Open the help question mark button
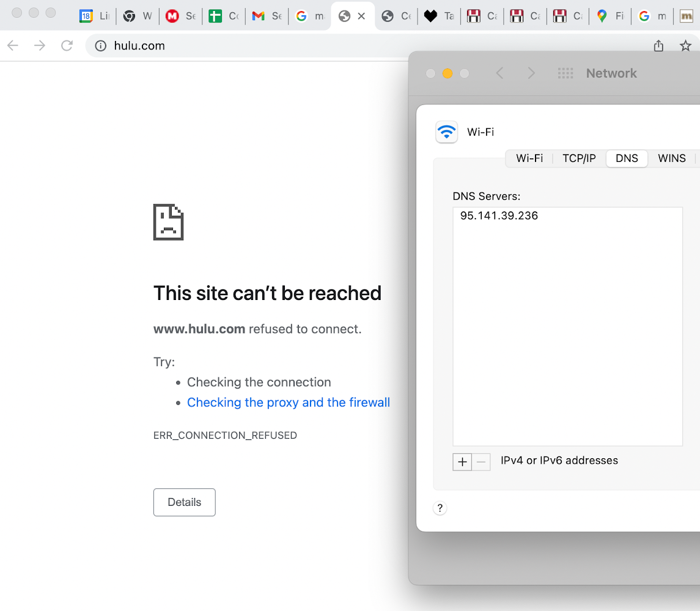 tap(440, 508)
